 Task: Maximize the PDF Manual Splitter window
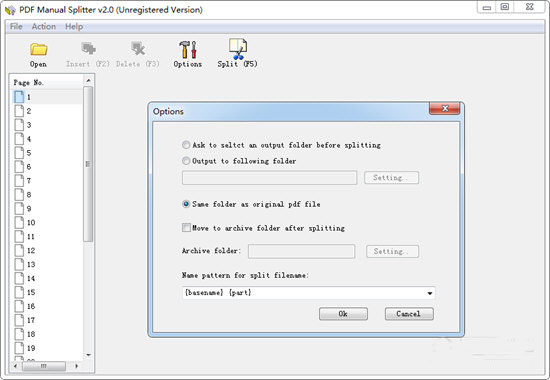pos(505,7)
